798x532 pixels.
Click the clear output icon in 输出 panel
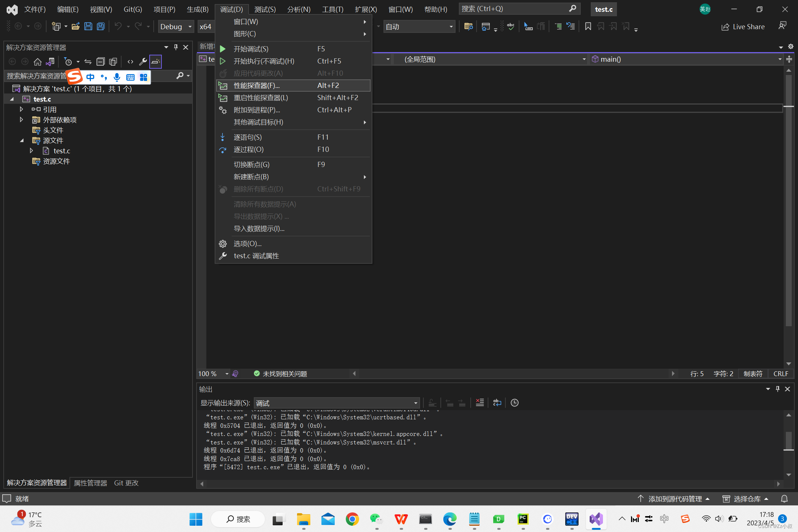[480, 402]
